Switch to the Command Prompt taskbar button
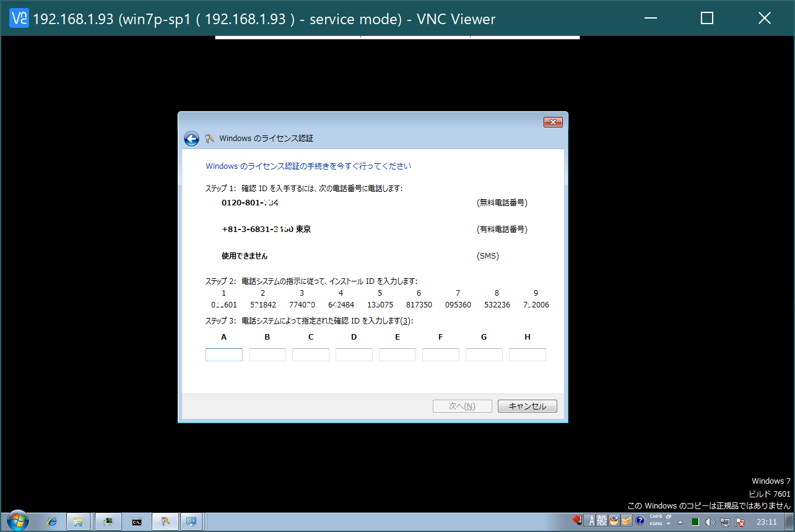Image resolution: width=795 pixels, height=532 pixels. [136, 521]
